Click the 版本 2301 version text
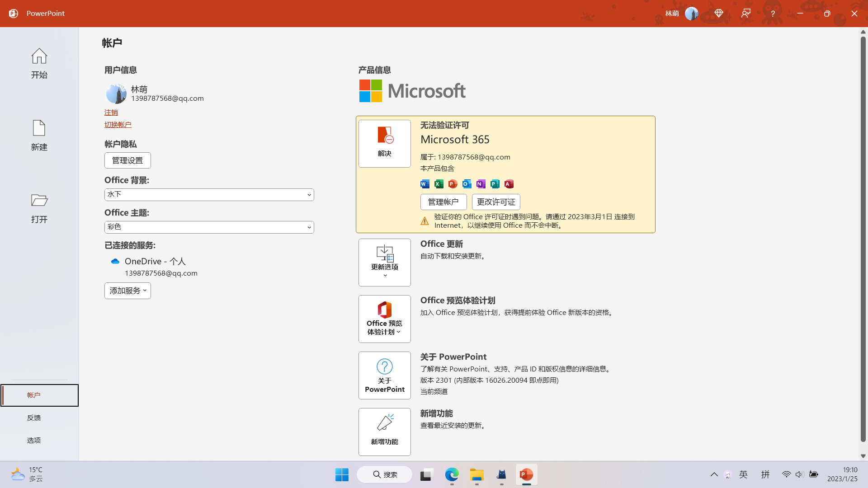Image resolution: width=868 pixels, height=488 pixels. point(490,380)
